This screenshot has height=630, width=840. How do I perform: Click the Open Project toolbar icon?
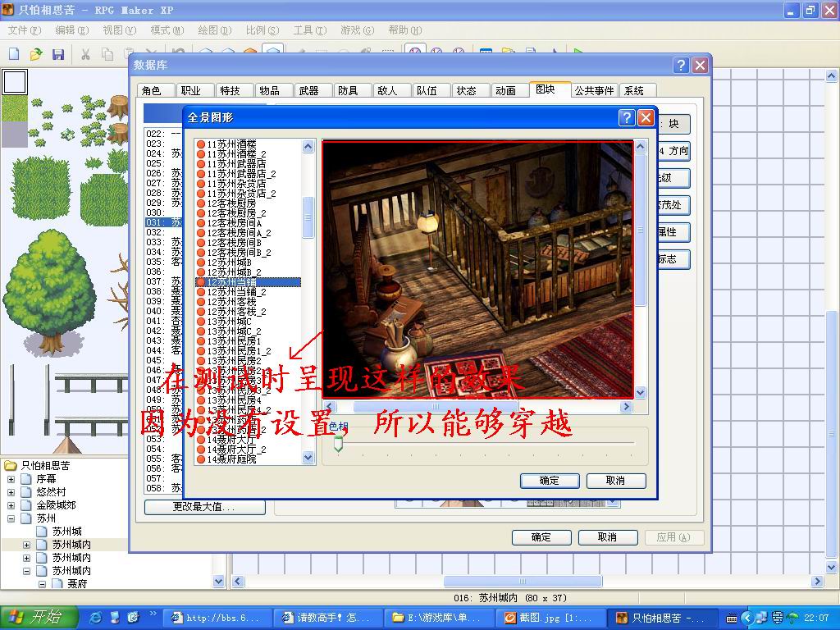36,53
